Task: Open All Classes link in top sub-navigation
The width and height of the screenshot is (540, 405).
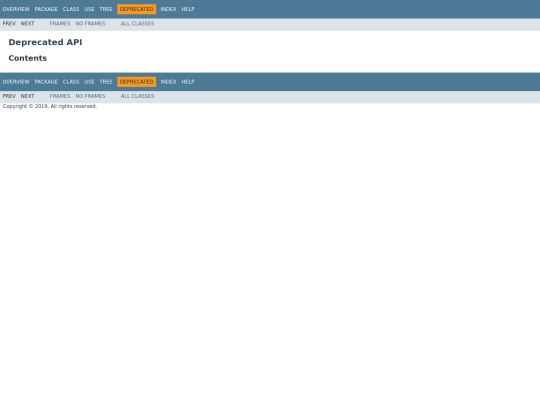Action: 137,24
